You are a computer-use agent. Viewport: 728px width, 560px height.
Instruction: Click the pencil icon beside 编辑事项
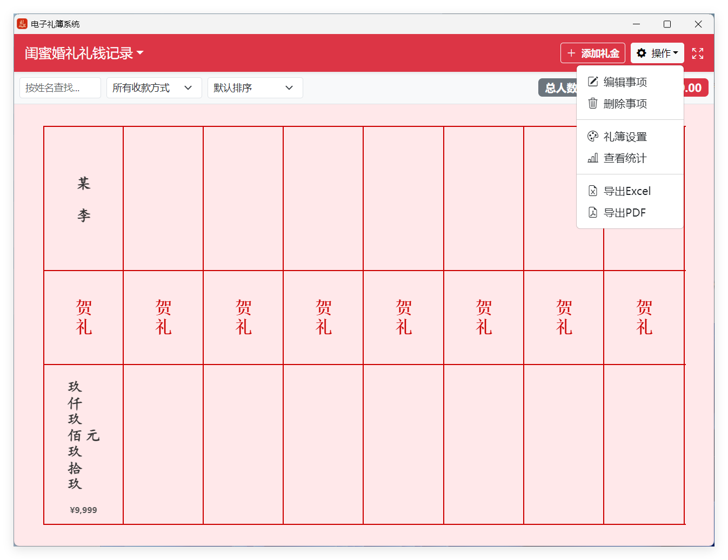pos(593,81)
